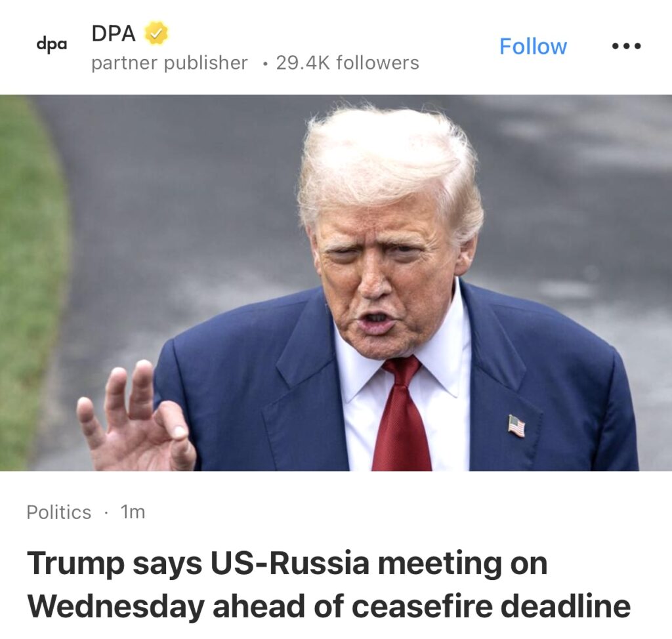Select the 'partner publisher' label
The height and width of the screenshot is (639, 672).
[x=169, y=62]
